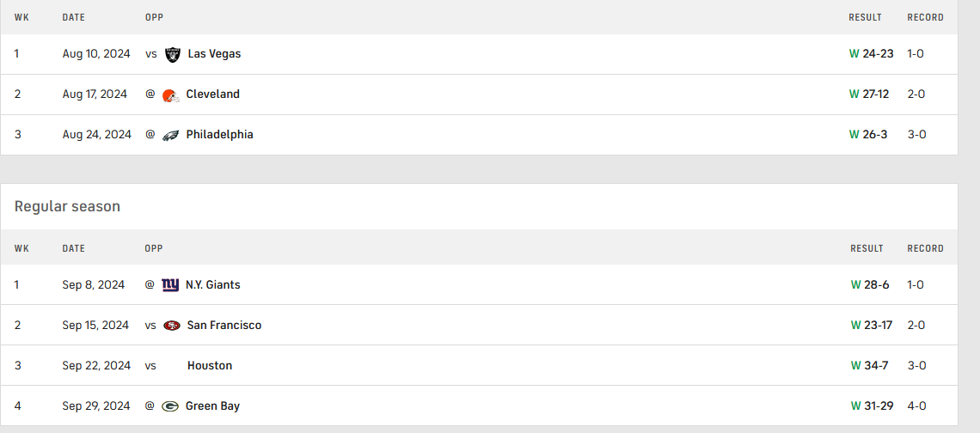Image resolution: width=980 pixels, height=433 pixels.
Task: Open the Green Bay team link
Action: pyautogui.click(x=212, y=406)
